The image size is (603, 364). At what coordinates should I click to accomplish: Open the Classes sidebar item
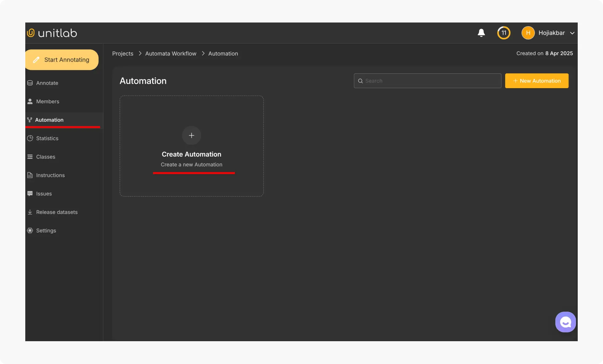coord(46,157)
